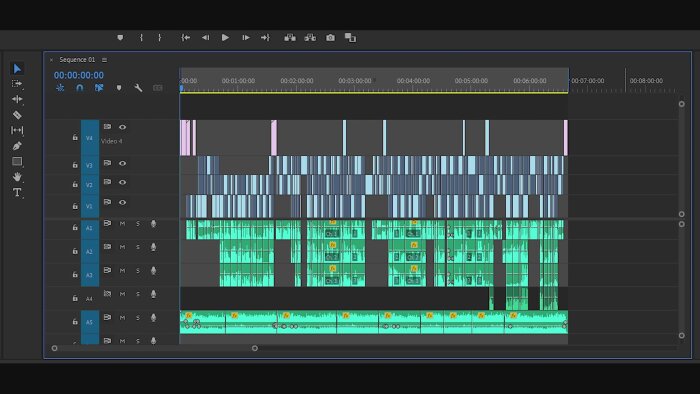Screen dimensions: 700x394
Task: Step forward one frame
Action: pos(246,38)
